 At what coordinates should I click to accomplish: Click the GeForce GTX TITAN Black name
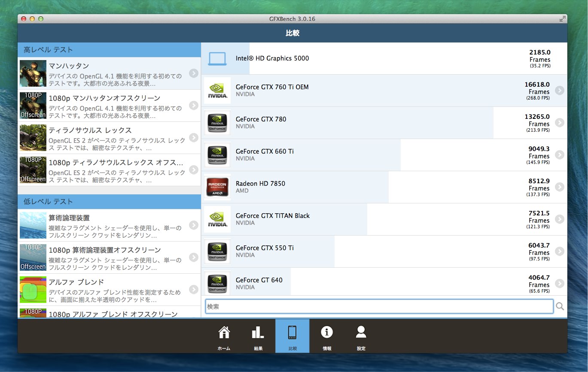[x=273, y=216]
